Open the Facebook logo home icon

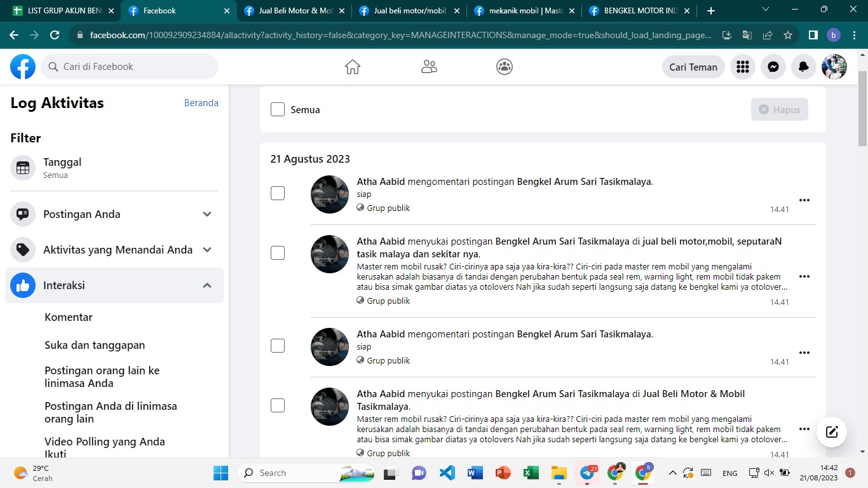[23, 67]
